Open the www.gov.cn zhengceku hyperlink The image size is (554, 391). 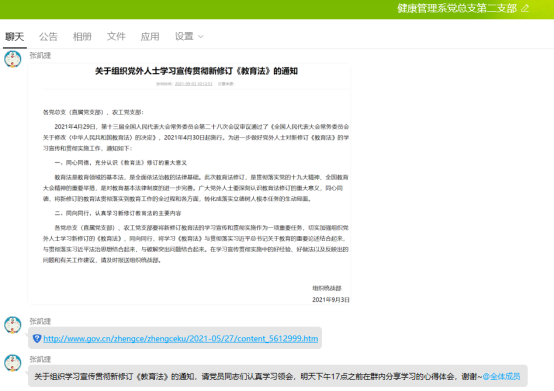click(181, 338)
